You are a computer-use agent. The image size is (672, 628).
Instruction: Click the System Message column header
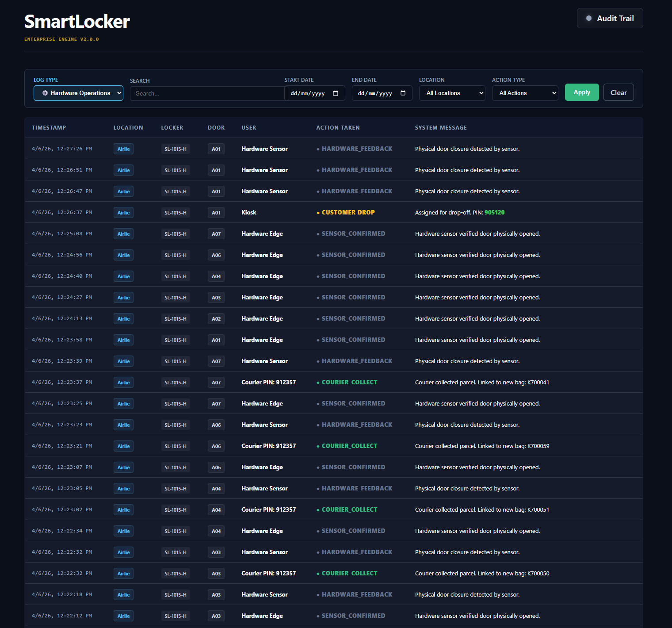pyautogui.click(x=440, y=128)
